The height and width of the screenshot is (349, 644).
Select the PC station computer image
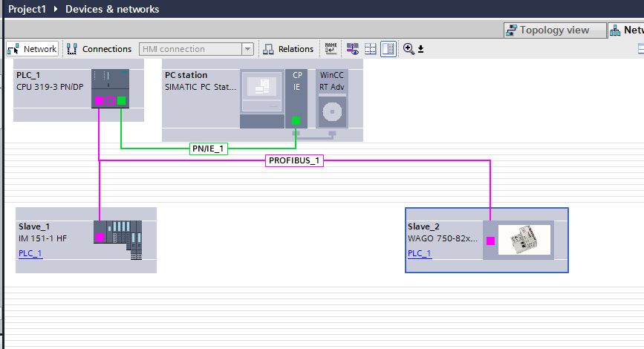click(262, 99)
